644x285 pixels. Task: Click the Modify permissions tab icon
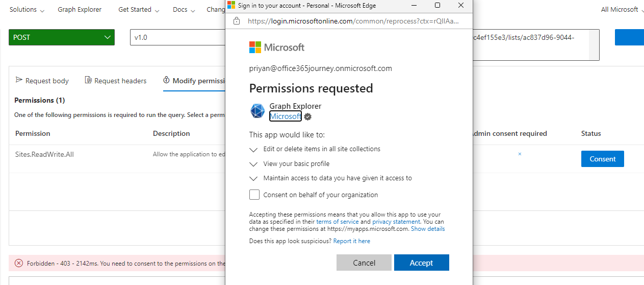click(x=166, y=80)
